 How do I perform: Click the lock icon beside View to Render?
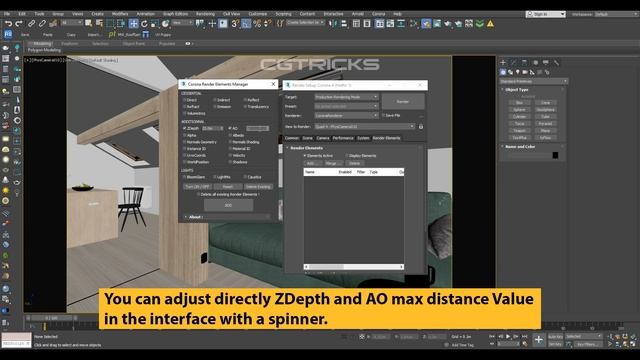click(421, 127)
